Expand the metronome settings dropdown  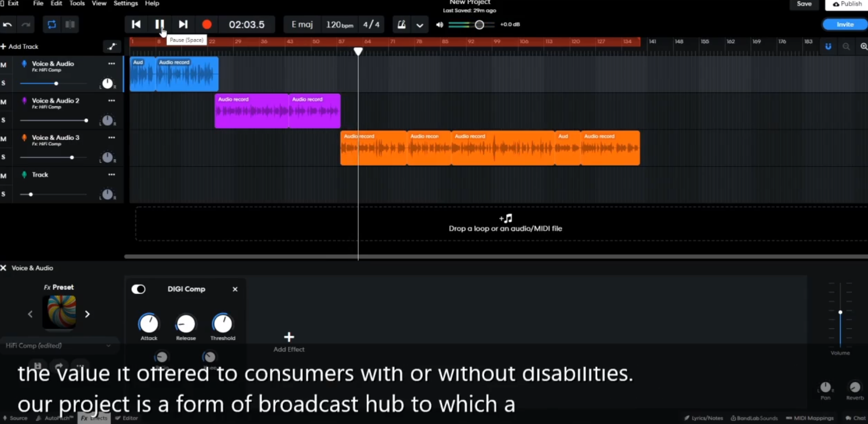(420, 25)
